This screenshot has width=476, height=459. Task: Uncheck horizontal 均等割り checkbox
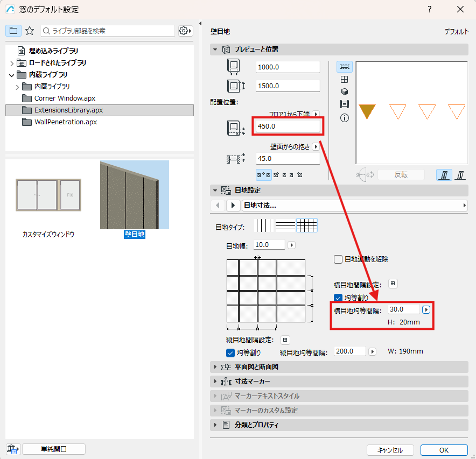338,298
